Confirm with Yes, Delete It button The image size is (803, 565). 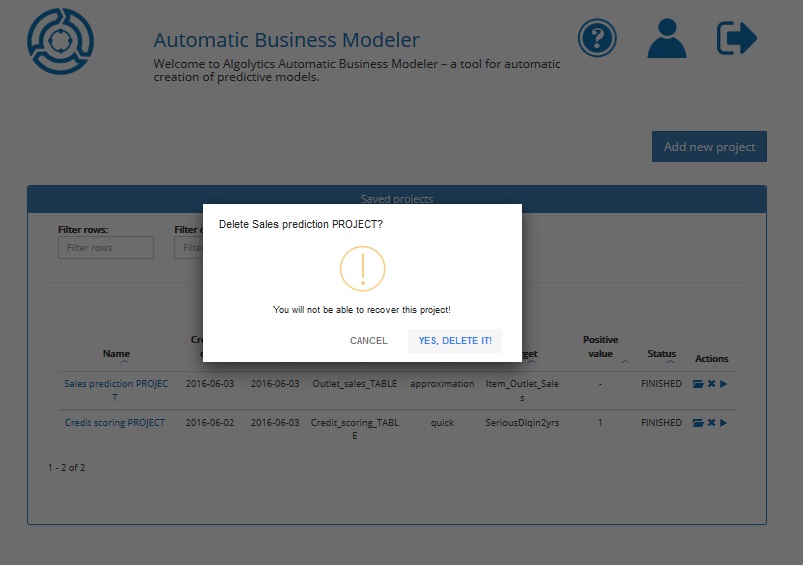coord(455,341)
